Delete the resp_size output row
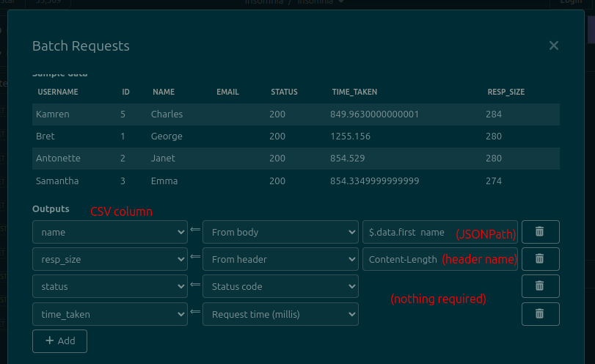 [541, 259]
